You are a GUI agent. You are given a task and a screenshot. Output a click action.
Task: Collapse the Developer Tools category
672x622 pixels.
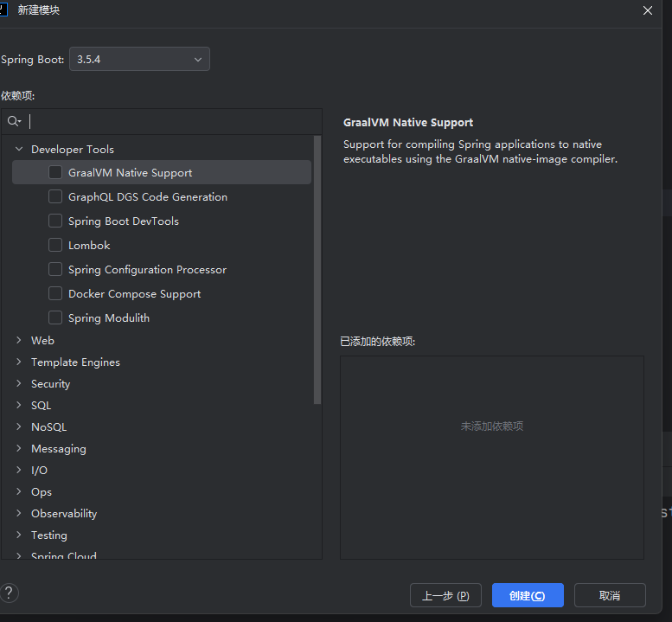click(x=19, y=150)
